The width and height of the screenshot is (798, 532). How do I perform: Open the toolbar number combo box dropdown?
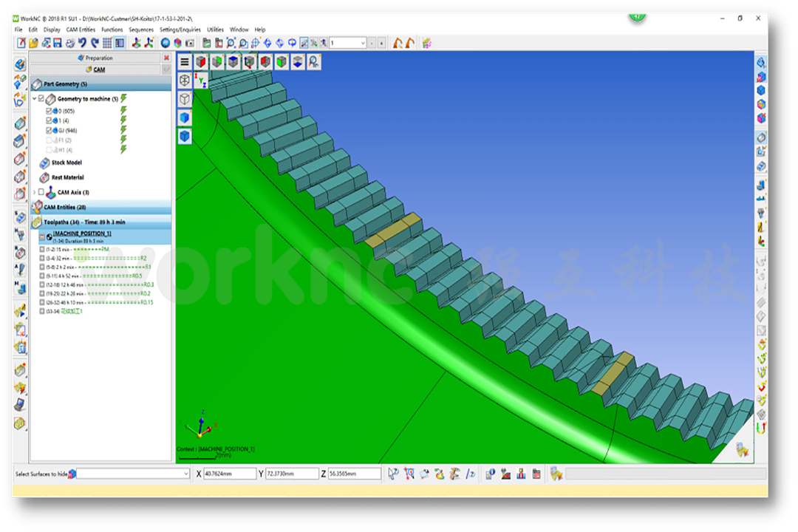point(363,44)
